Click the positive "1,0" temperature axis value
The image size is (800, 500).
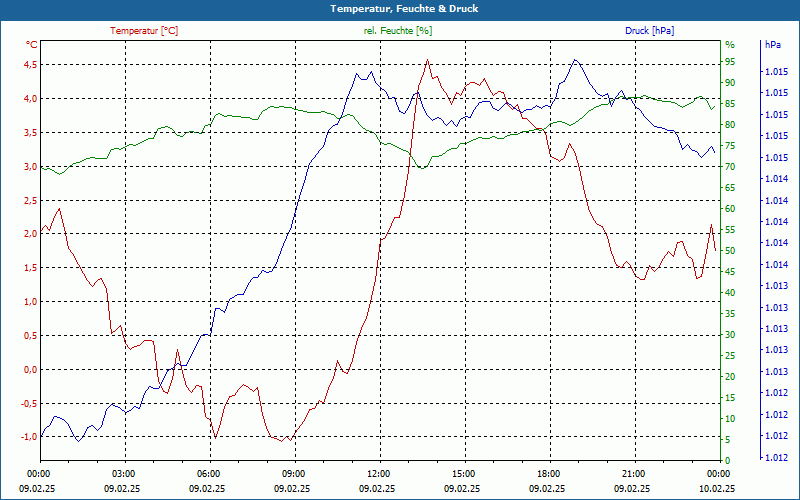(31, 302)
